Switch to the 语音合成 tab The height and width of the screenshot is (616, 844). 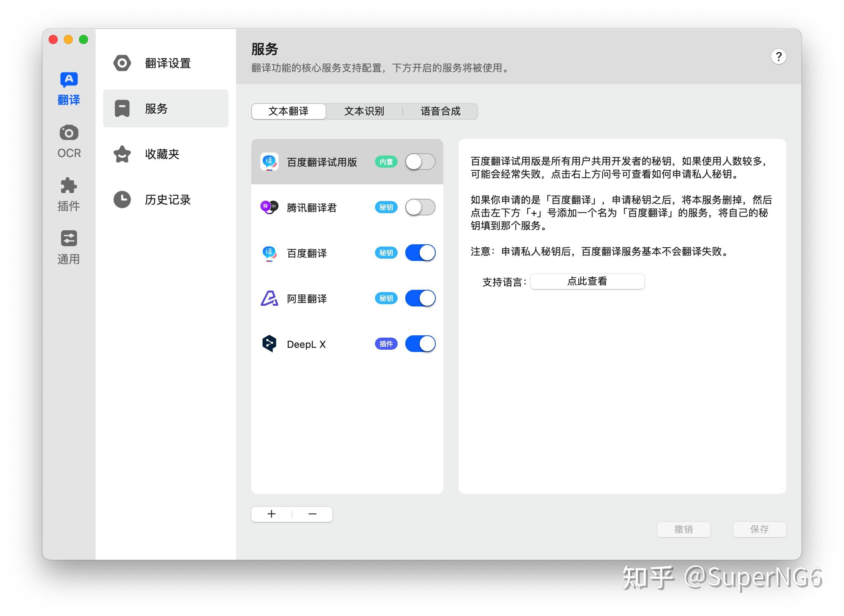click(x=440, y=111)
